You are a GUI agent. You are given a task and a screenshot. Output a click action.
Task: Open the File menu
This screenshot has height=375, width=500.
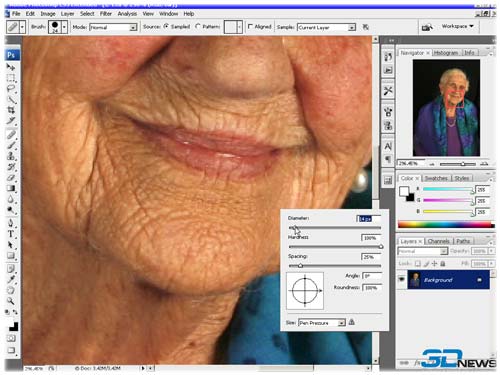(x=16, y=14)
